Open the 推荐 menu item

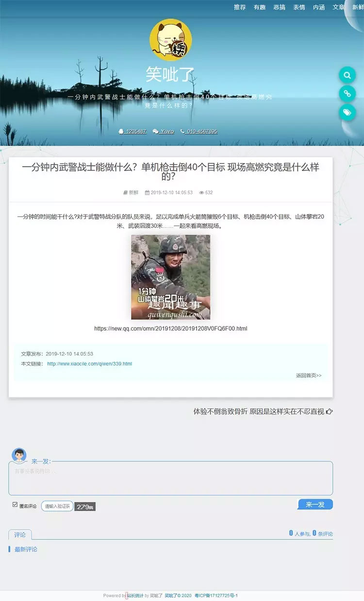[x=240, y=7]
